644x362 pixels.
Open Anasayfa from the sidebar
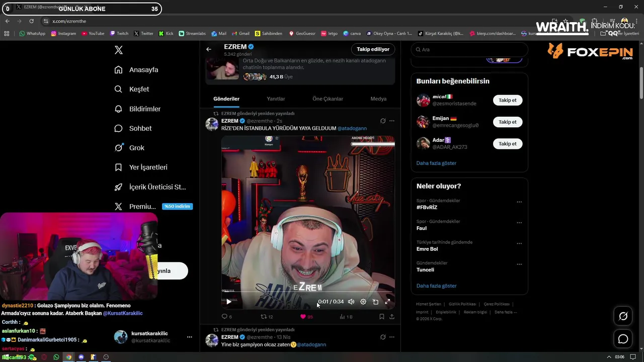(x=136, y=69)
